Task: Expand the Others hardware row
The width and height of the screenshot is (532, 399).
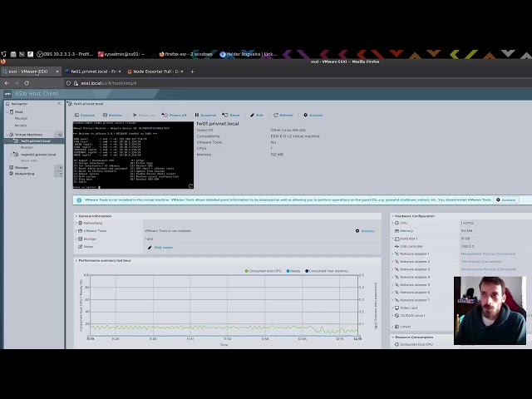Action: 392,327
